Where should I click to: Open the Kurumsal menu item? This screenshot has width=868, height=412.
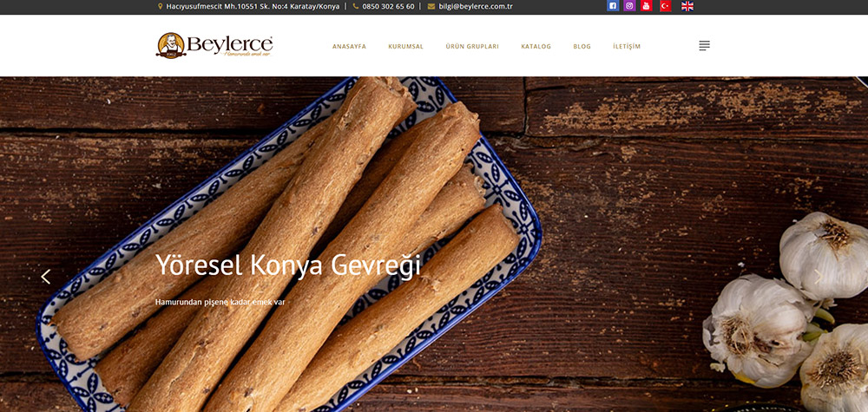pyautogui.click(x=405, y=47)
